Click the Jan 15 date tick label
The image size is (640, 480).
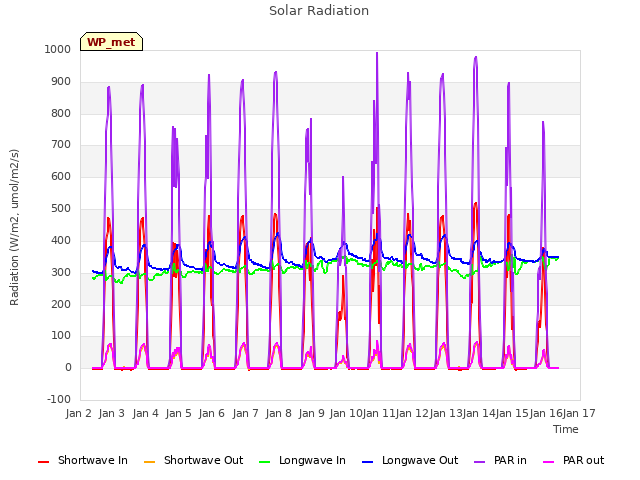(513, 413)
